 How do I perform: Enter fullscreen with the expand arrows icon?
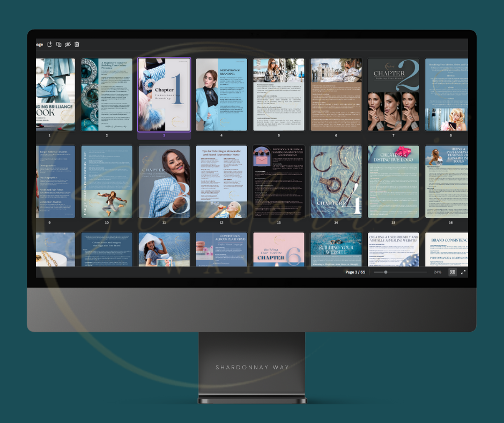[463, 272]
